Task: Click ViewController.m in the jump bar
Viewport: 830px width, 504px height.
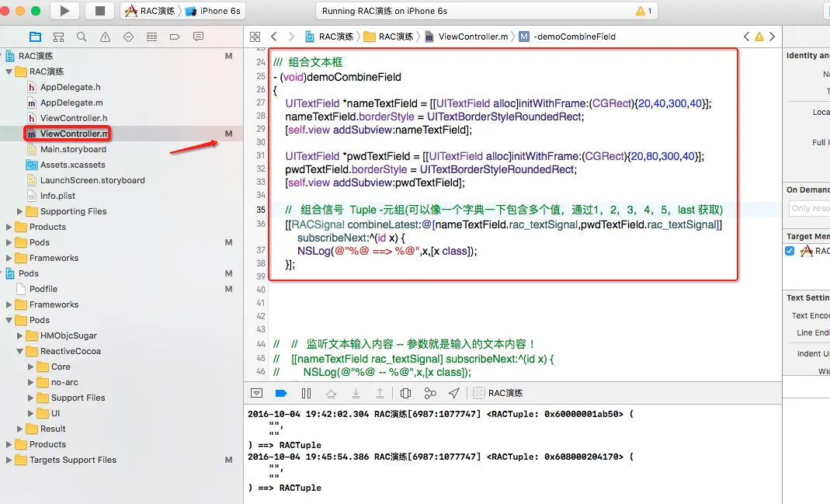Action: click(x=467, y=36)
